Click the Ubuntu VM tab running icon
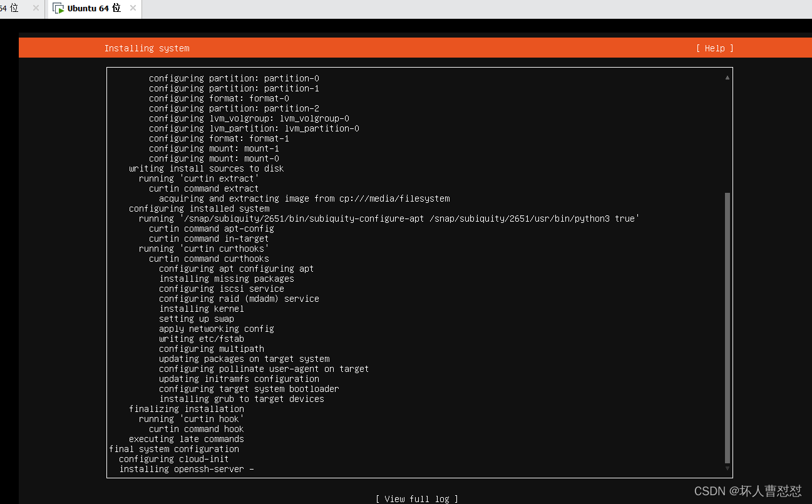 coord(58,9)
